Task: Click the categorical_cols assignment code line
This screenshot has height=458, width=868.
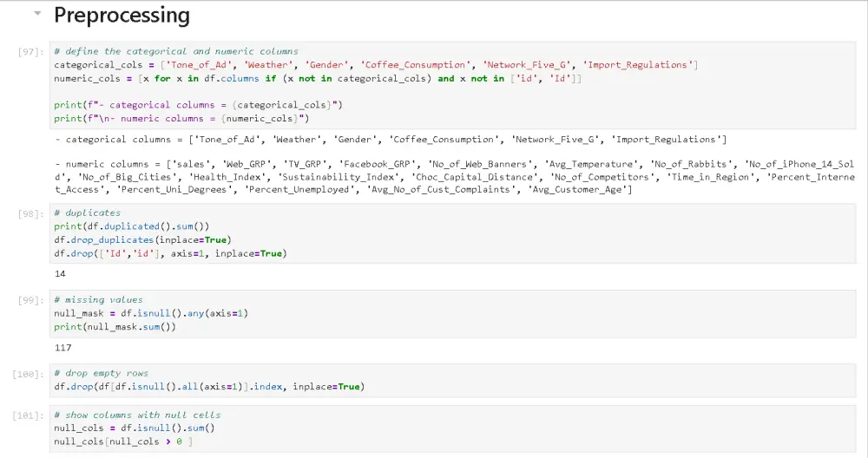Action: pos(375,65)
